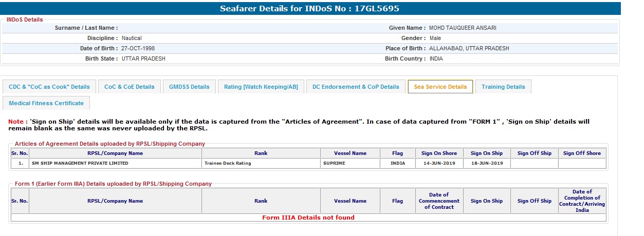Screen dimensions: 644x236
Task: Select the GMDSS Details tab
Action: 189,87
